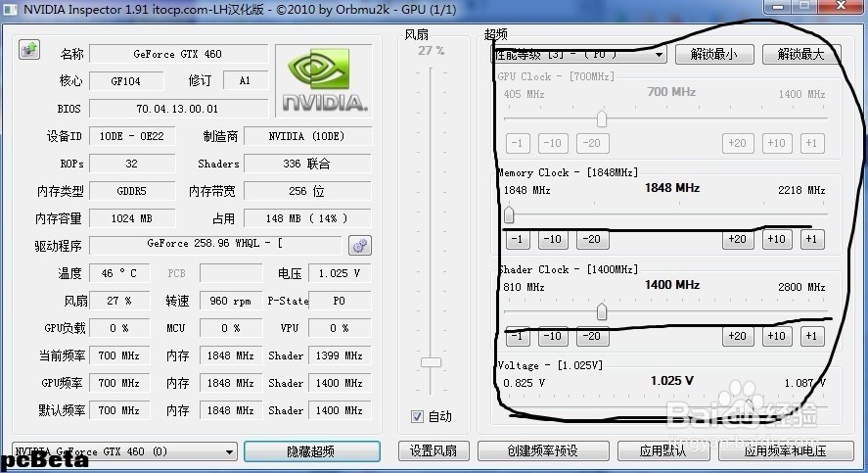The height and width of the screenshot is (473, 868).
Task: Click the BIOS field 70.04.13.00.01
Action: click(178, 109)
